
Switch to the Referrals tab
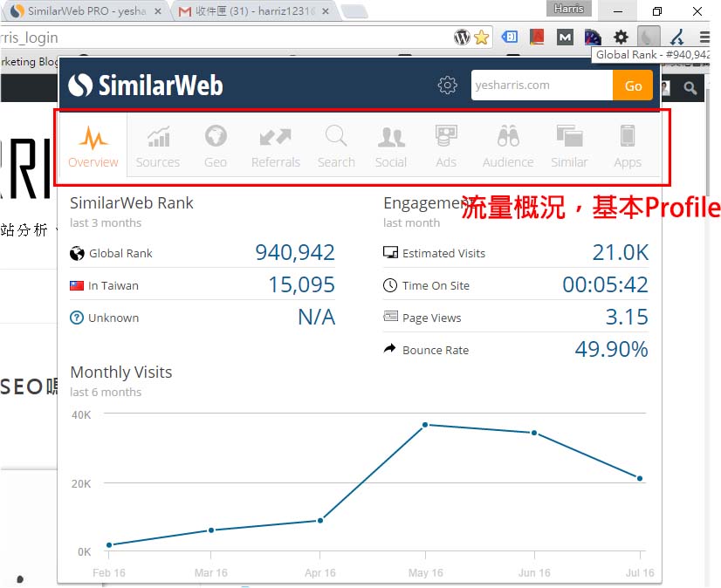pyautogui.click(x=276, y=147)
